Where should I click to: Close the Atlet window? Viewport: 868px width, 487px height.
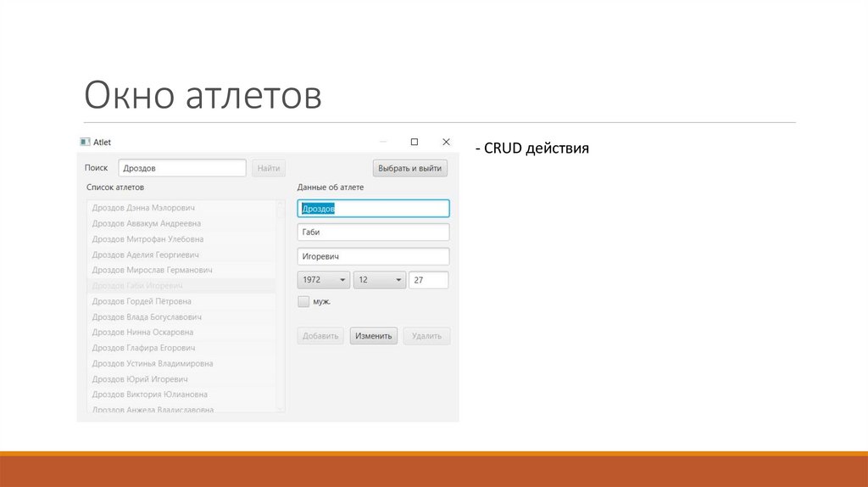pyautogui.click(x=446, y=143)
